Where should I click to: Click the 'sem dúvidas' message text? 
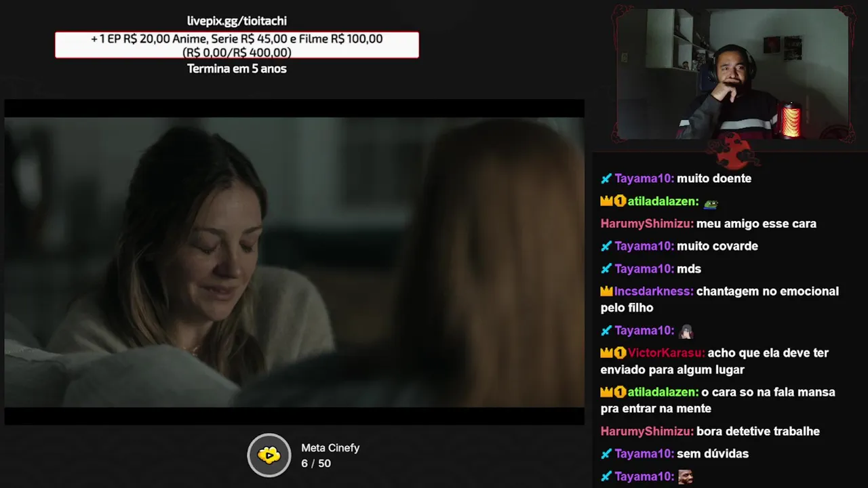713,454
